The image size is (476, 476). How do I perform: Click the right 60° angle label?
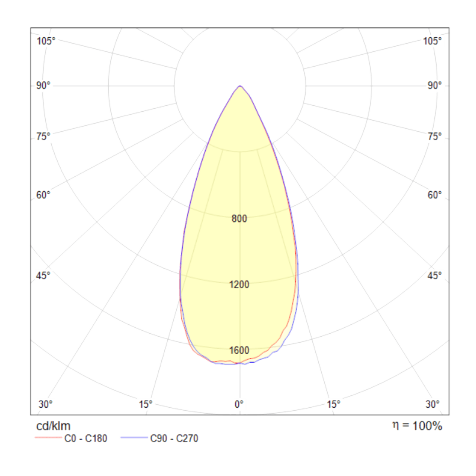[434, 195]
